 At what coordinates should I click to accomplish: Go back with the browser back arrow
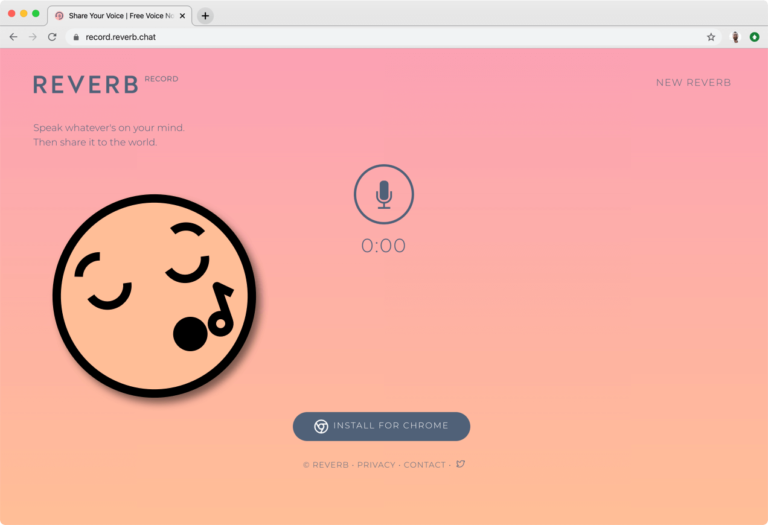click(x=13, y=37)
